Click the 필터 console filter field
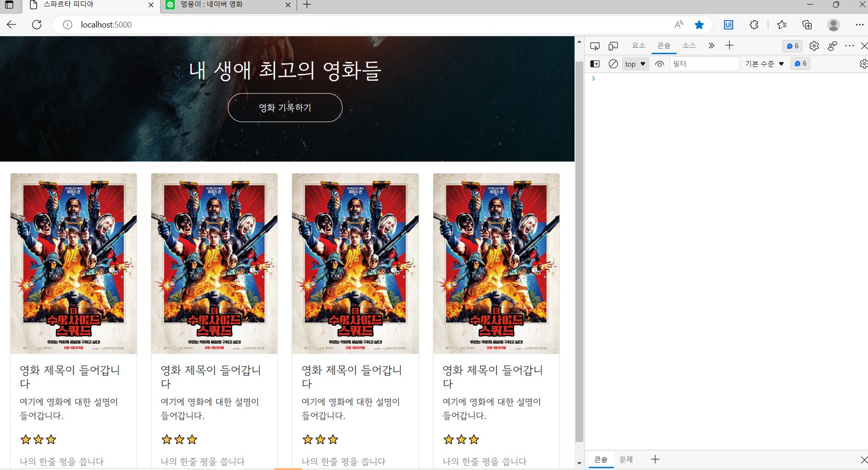The image size is (868, 470). (705, 64)
